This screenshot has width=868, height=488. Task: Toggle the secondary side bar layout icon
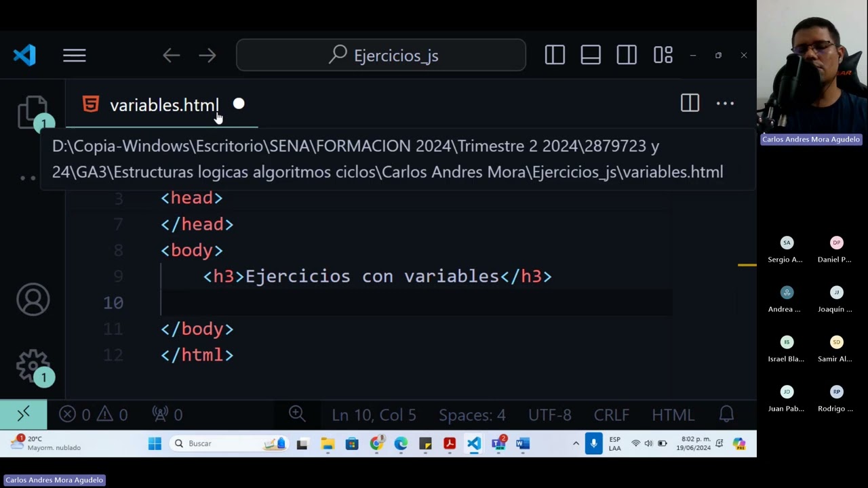click(x=627, y=56)
